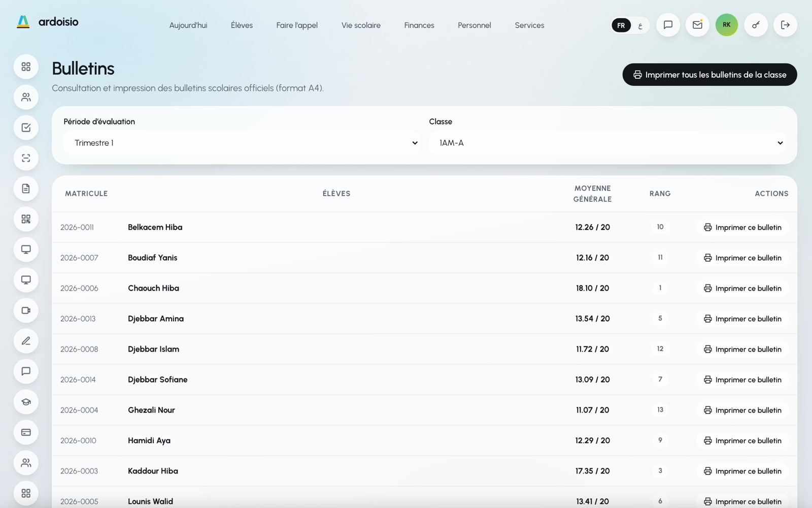The height and width of the screenshot is (508, 812).
Task: Open the Classe 1AM-A dropdown
Action: (607, 143)
